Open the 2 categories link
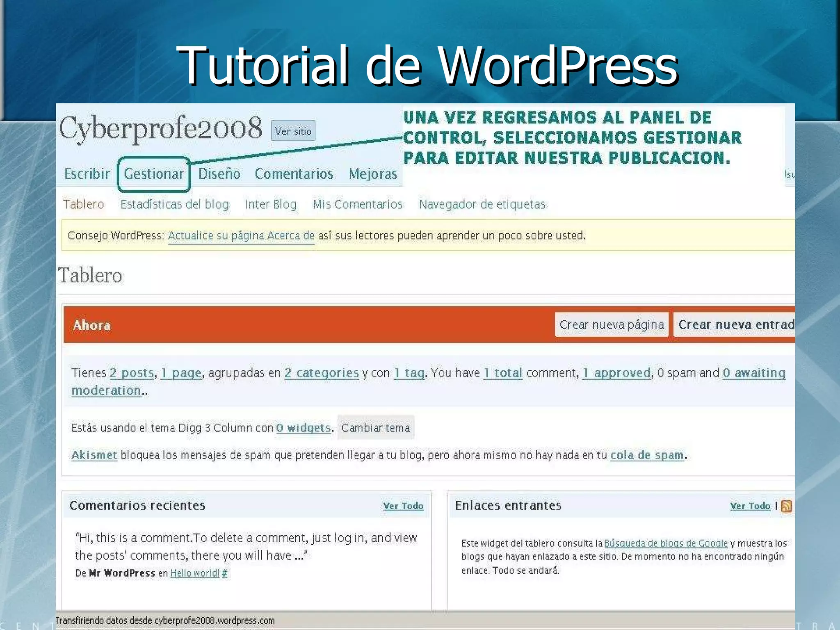 pyautogui.click(x=322, y=373)
